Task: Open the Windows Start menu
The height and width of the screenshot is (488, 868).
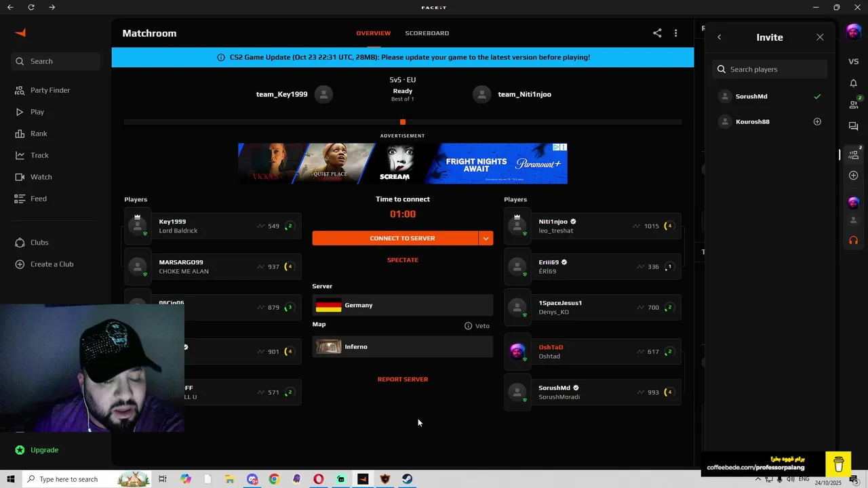Action: point(11,479)
